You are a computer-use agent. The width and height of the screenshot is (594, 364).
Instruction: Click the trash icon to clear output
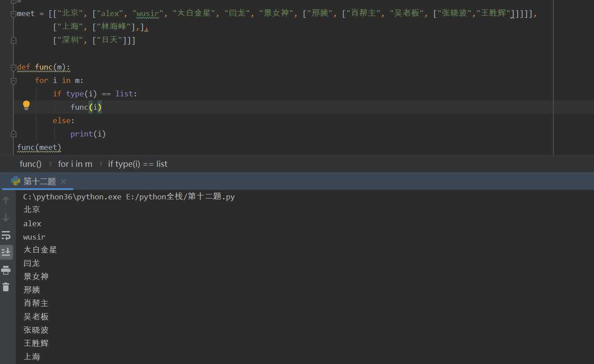tap(6, 287)
